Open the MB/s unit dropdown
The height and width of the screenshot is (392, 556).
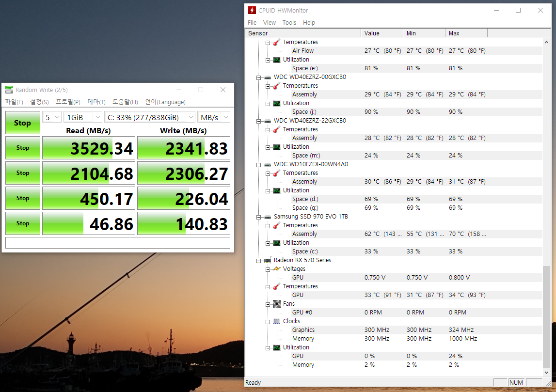213,117
